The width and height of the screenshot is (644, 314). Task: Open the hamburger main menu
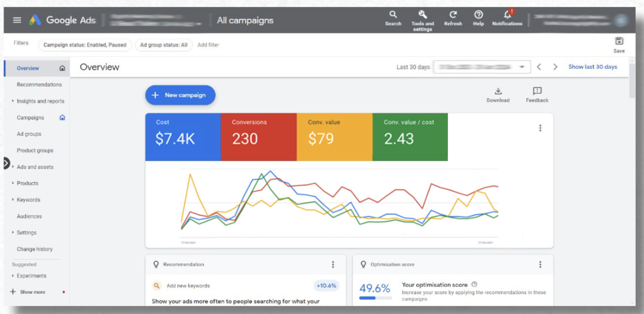(17, 20)
